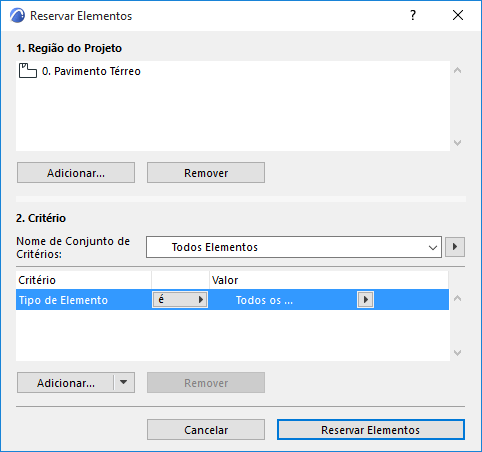The image size is (482, 452).
Task: Click the Cancelar button
Action: pos(206,430)
